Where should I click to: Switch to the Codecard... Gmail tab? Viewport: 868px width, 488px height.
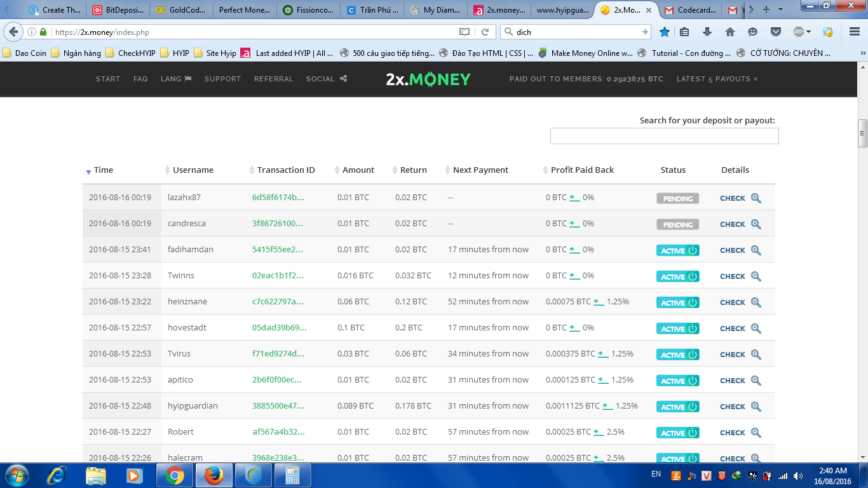click(690, 10)
